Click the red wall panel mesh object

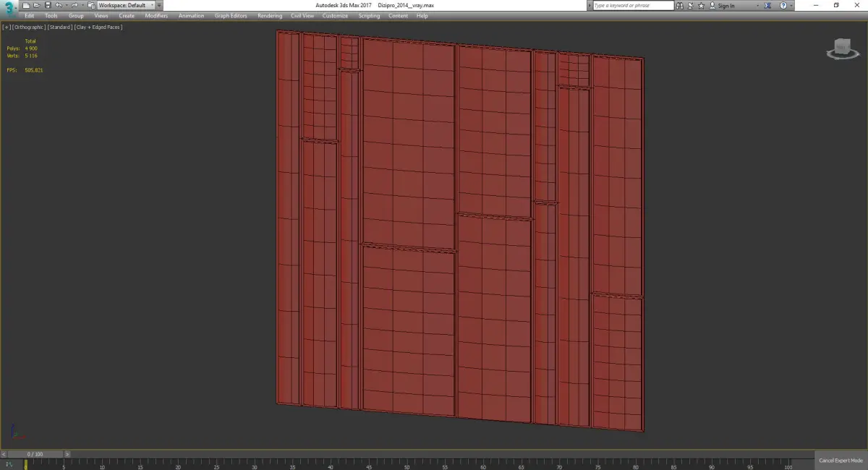tap(460, 231)
